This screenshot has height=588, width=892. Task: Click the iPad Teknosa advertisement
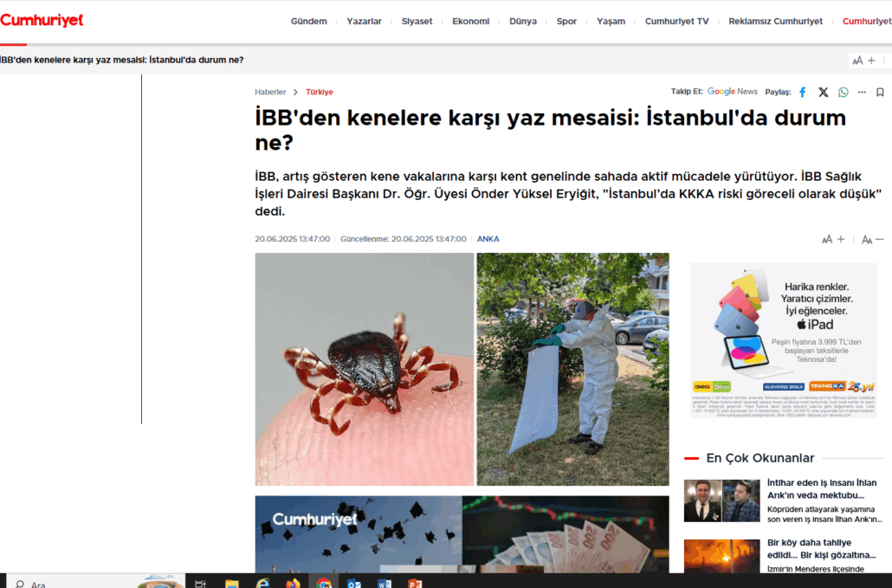click(x=784, y=340)
